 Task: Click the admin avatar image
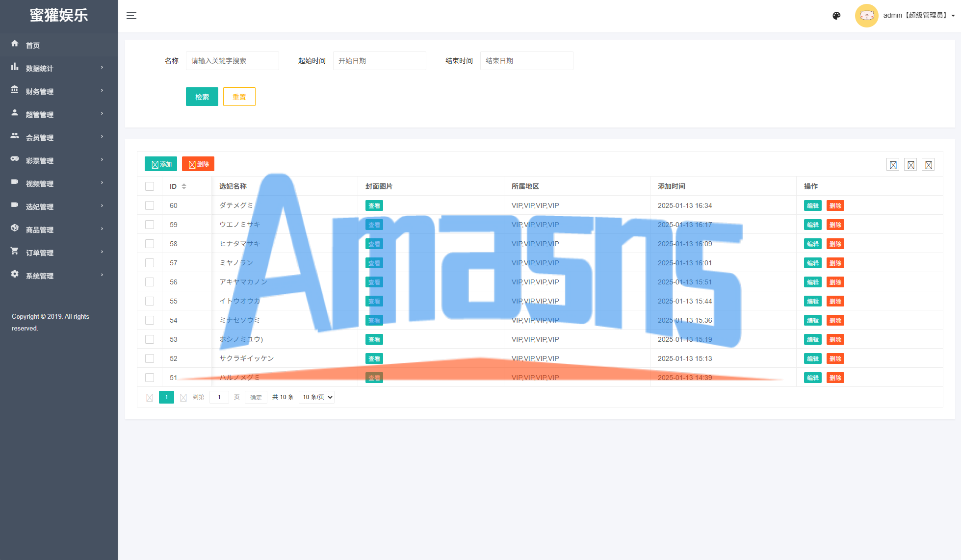[866, 16]
